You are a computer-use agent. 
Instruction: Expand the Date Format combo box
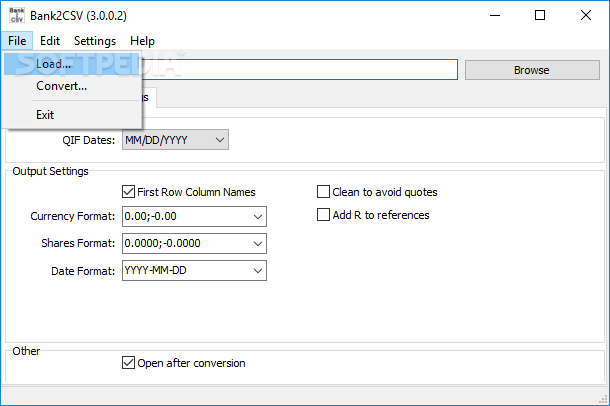[258, 271]
